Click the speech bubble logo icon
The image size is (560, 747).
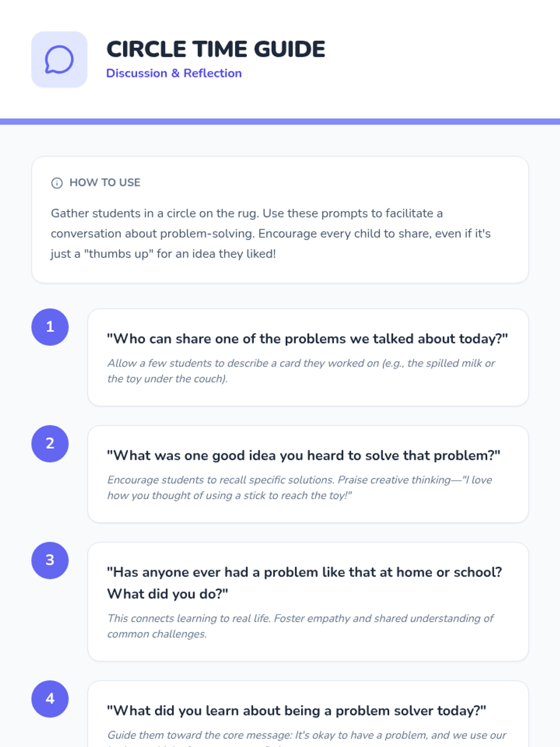point(59,59)
